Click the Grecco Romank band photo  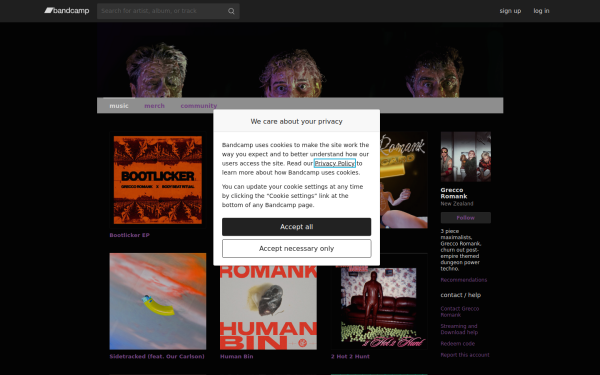click(466, 157)
